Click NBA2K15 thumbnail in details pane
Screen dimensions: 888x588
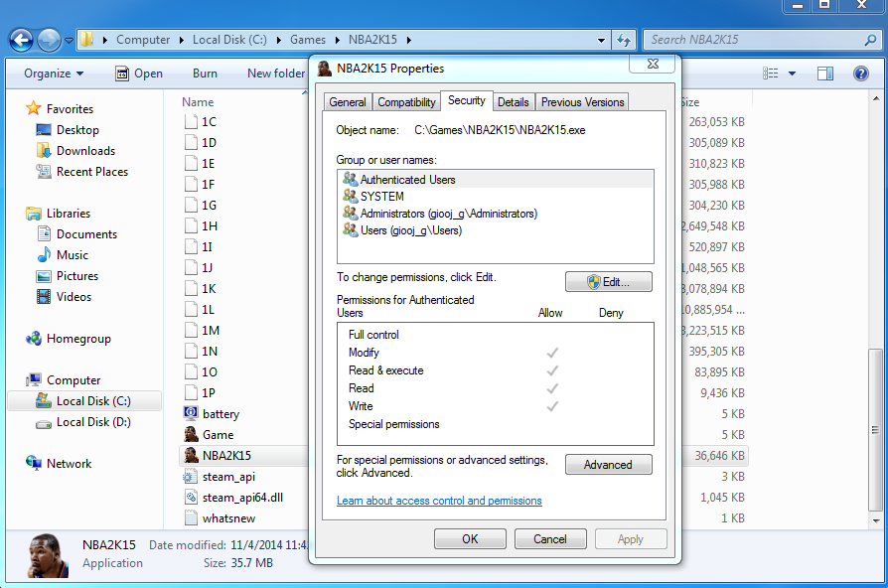coord(49,555)
